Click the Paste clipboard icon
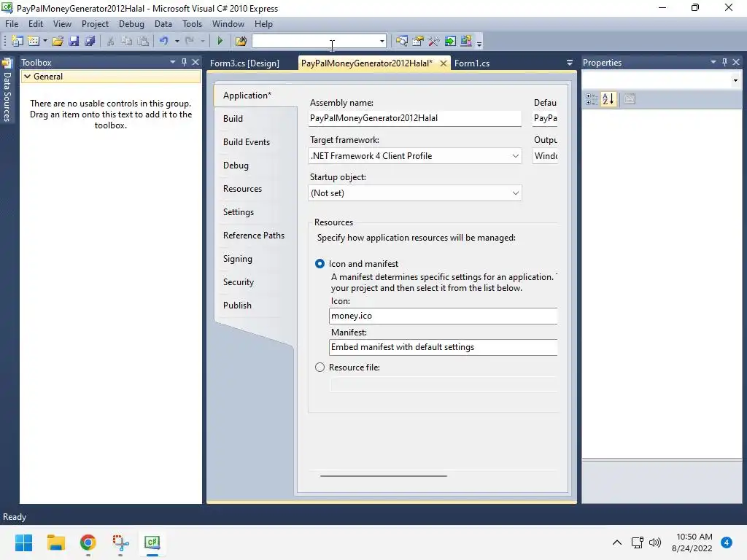 [x=143, y=41]
